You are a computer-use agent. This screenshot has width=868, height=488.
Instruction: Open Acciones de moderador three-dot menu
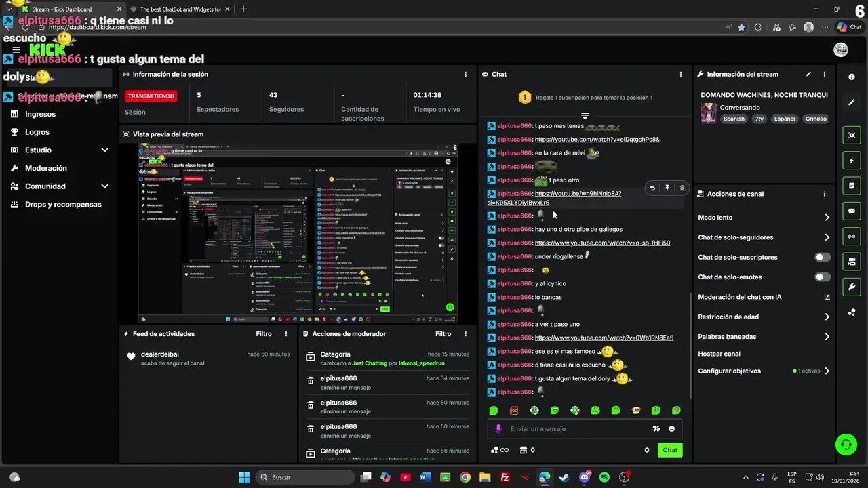[x=465, y=334]
